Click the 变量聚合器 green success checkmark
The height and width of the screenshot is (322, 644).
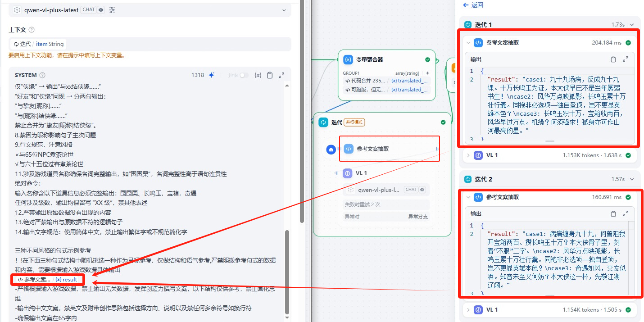point(427,59)
